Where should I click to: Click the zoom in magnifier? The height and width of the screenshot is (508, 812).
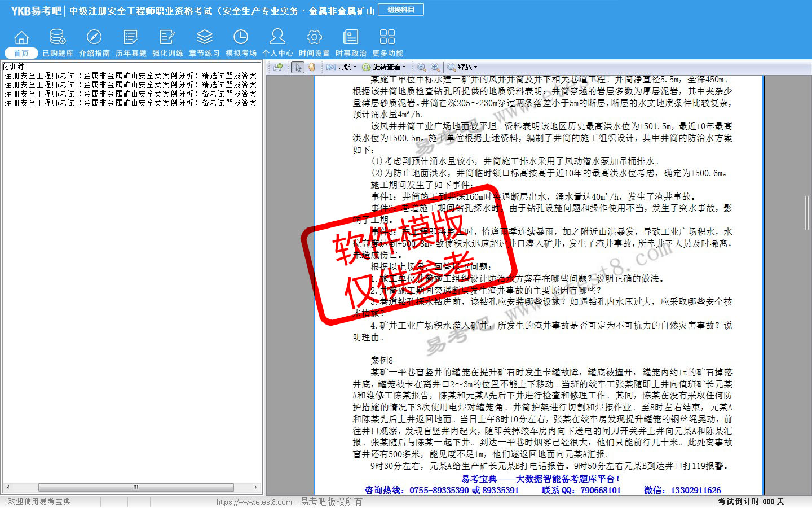(x=435, y=67)
